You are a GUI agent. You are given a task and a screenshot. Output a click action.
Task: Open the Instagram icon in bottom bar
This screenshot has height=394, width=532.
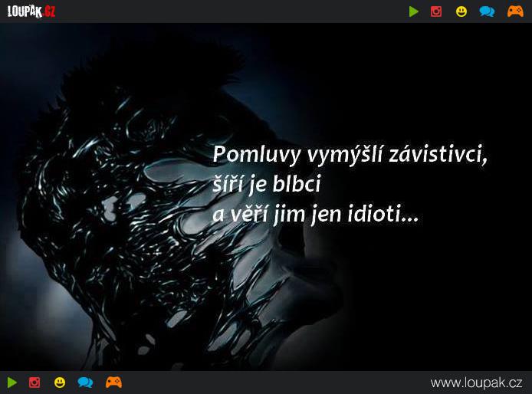[x=34, y=382]
